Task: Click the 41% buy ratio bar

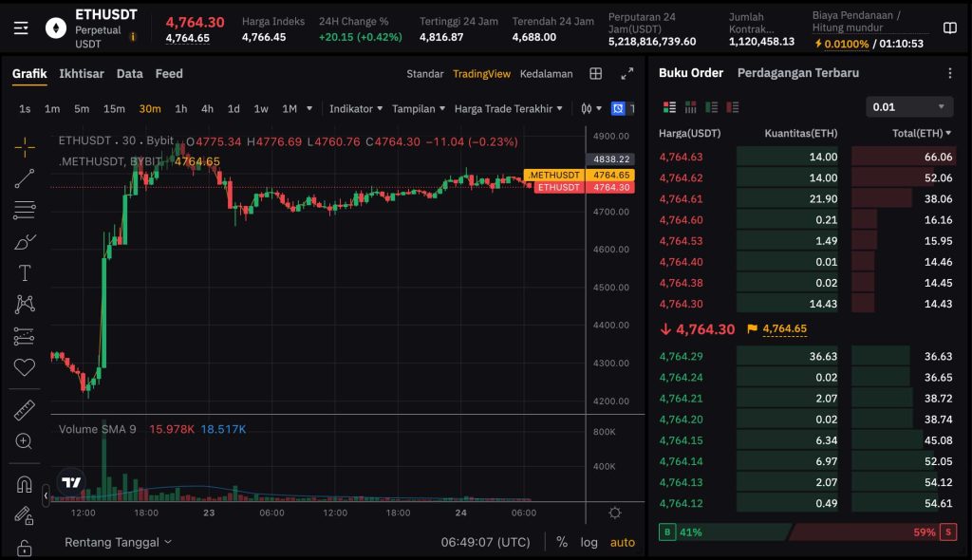Action: tap(693, 532)
